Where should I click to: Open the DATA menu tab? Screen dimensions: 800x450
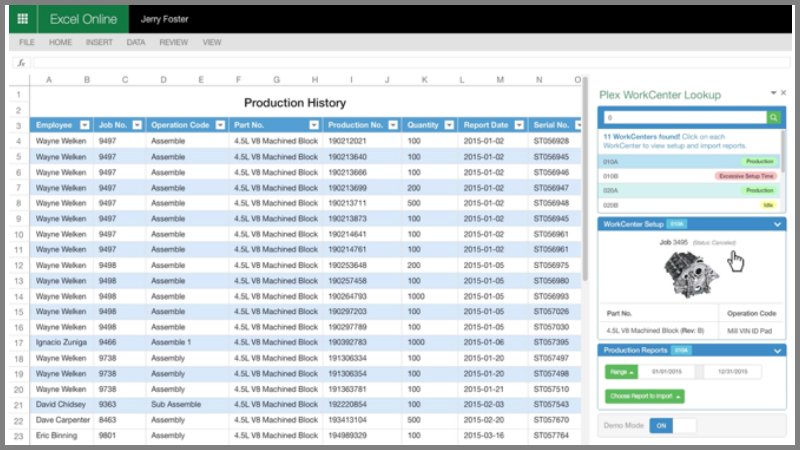tap(136, 42)
